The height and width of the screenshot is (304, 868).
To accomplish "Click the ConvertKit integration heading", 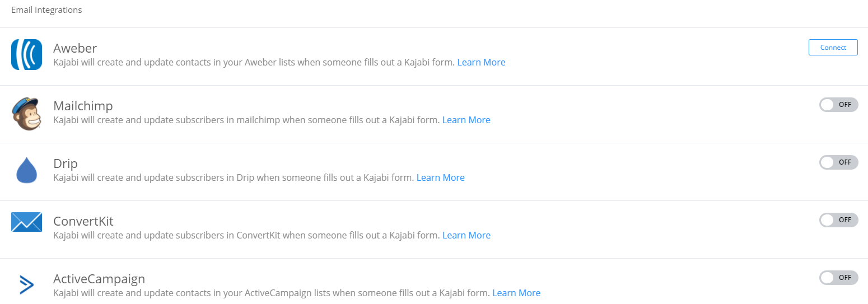I will [x=83, y=221].
